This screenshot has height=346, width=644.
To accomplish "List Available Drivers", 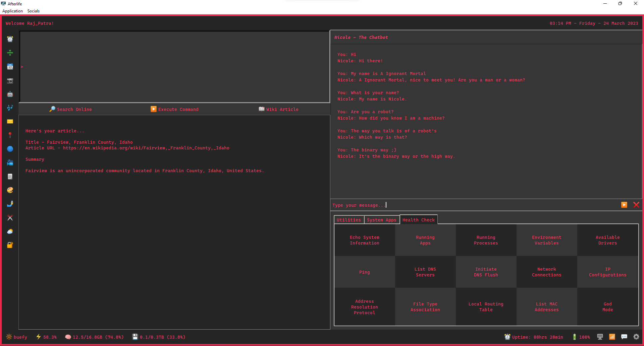I will [608, 240].
